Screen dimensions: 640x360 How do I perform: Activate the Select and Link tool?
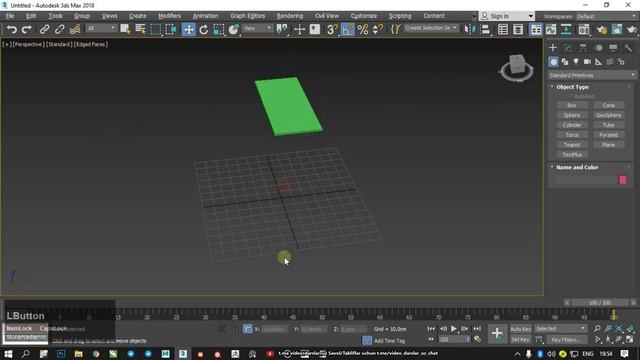(x=44, y=29)
